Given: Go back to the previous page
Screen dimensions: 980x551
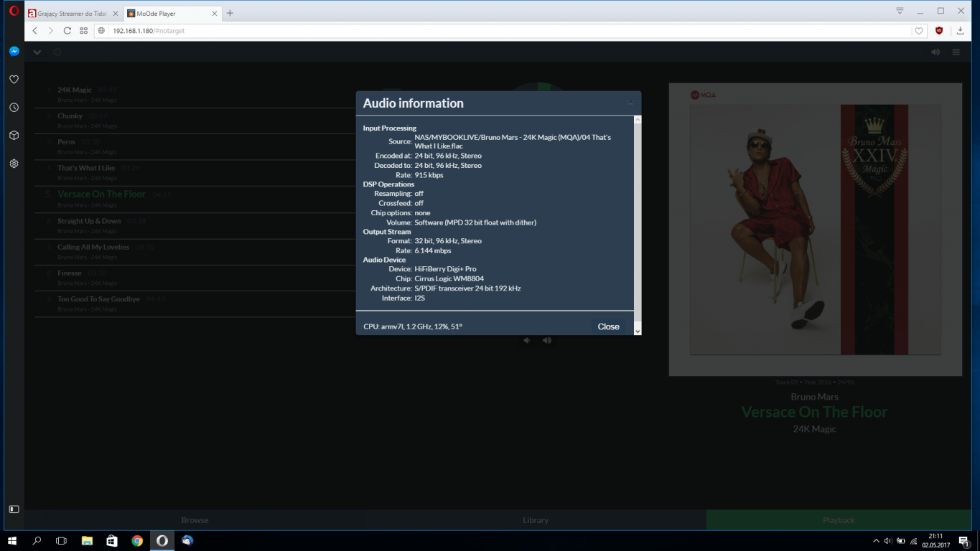Looking at the screenshot, I should coord(34,31).
